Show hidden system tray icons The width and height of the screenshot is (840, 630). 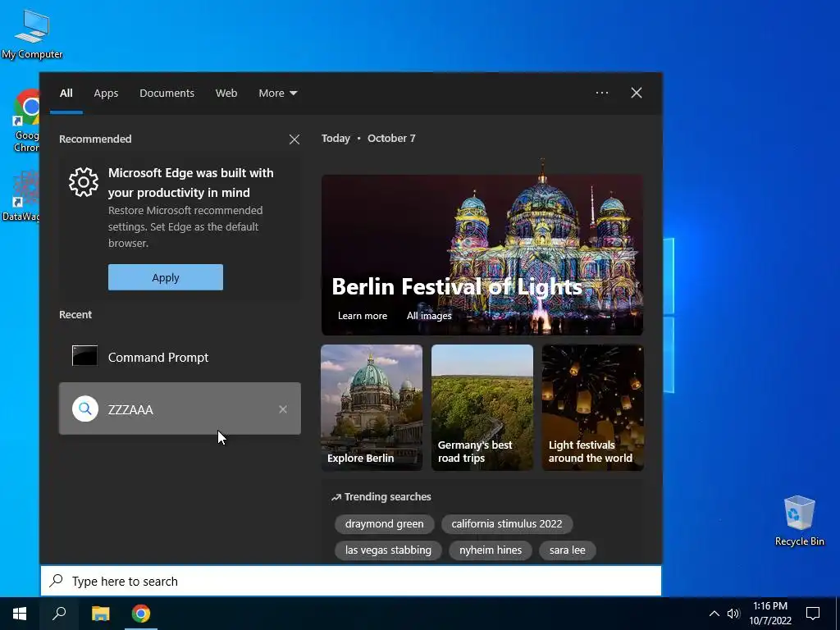pos(714,614)
